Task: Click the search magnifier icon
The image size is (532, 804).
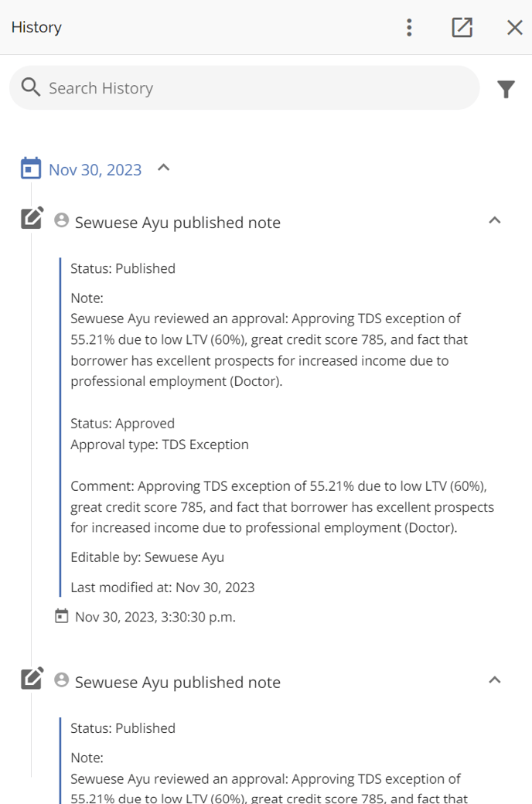Action: pos(31,87)
